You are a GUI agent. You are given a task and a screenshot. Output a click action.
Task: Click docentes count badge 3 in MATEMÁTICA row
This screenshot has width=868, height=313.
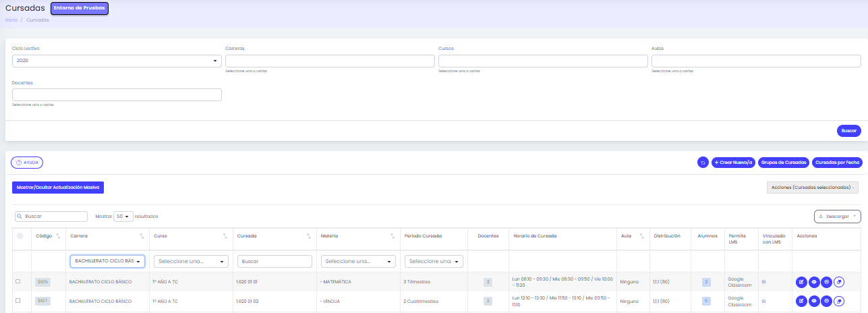tap(488, 282)
